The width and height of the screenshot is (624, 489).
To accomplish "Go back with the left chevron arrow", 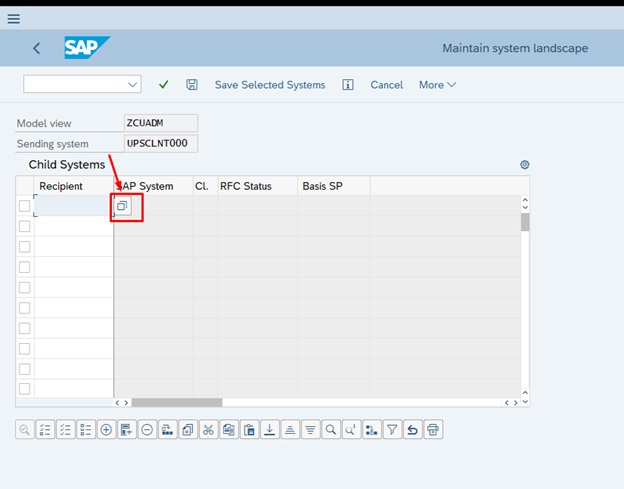I will point(37,49).
